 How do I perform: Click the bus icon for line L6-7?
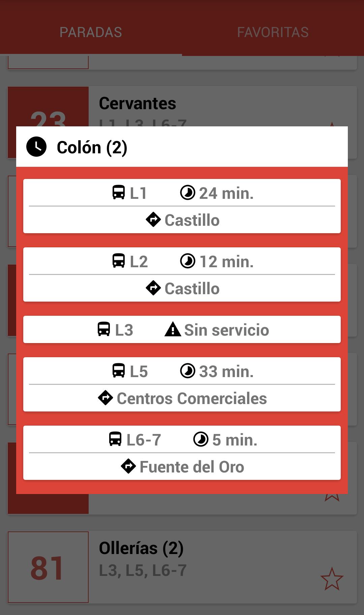click(x=115, y=439)
